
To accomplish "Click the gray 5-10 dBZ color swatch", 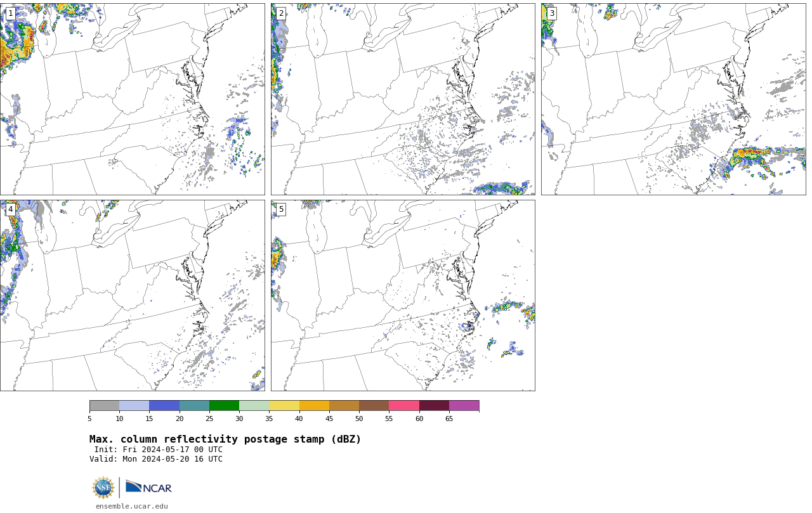I will tap(104, 406).
